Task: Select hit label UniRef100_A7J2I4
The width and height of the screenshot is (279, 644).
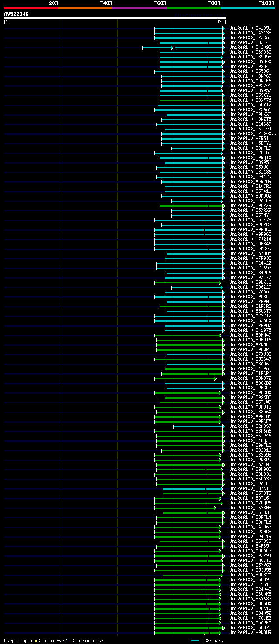Action: coord(250,239)
